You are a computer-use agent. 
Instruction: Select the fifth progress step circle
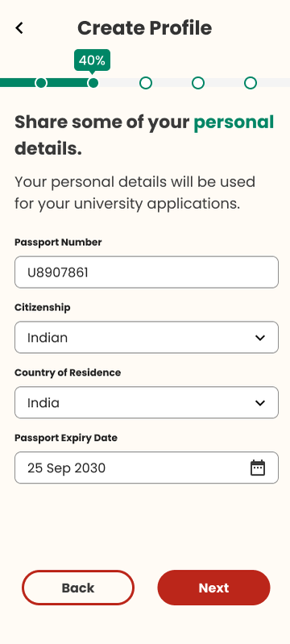click(251, 83)
